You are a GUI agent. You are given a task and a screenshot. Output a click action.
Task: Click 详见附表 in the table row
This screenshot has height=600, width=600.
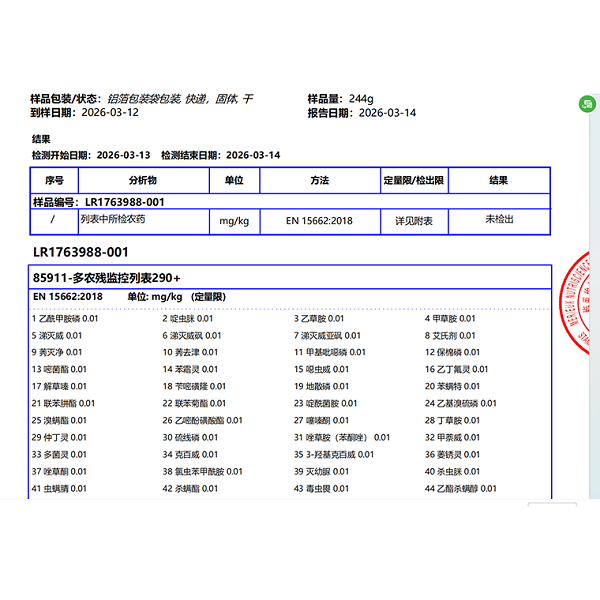[x=413, y=220]
